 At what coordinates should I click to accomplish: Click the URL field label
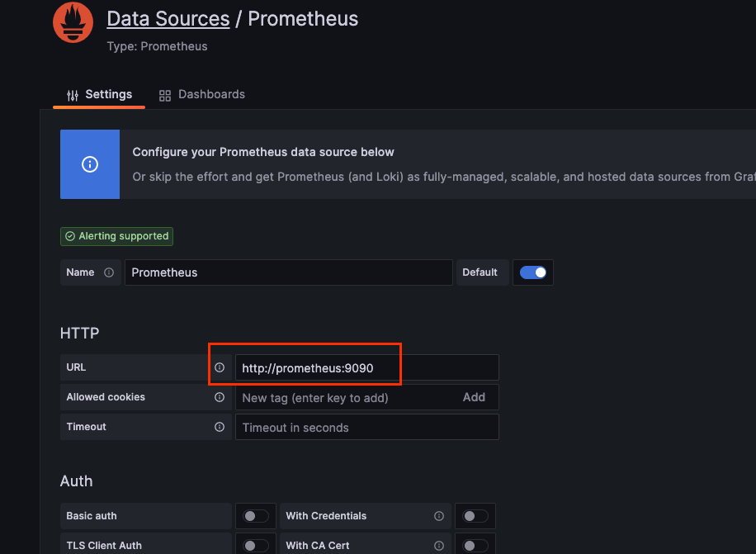point(76,367)
